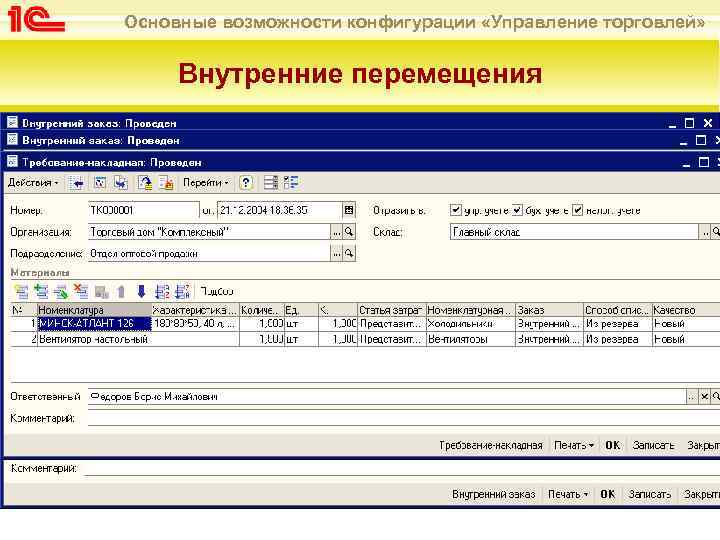Click the Организация field Торговый дом Комплексный

pyautogui.click(x=209, y=232)
